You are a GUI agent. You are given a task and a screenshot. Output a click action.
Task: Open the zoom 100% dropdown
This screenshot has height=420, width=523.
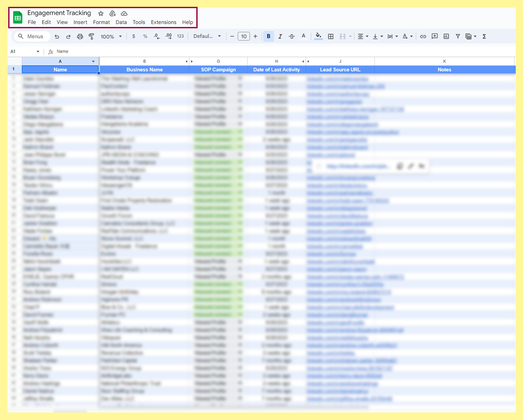pos(111,36)
